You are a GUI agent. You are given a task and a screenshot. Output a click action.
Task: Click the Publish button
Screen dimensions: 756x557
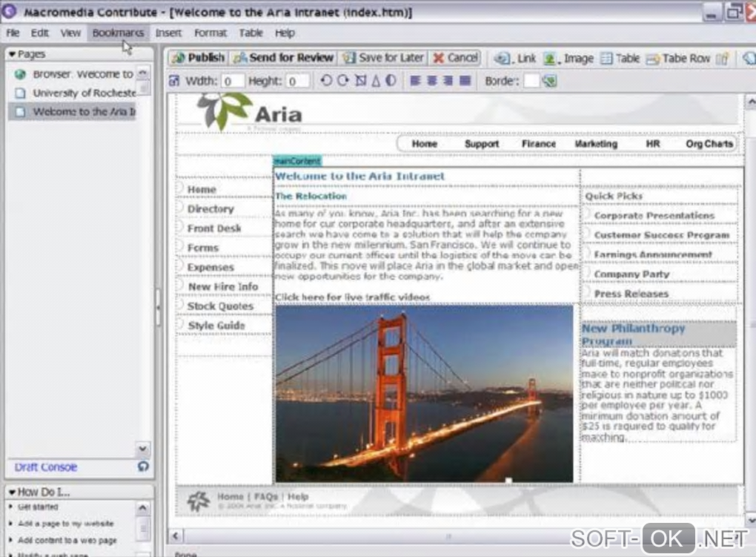(199, 58)
